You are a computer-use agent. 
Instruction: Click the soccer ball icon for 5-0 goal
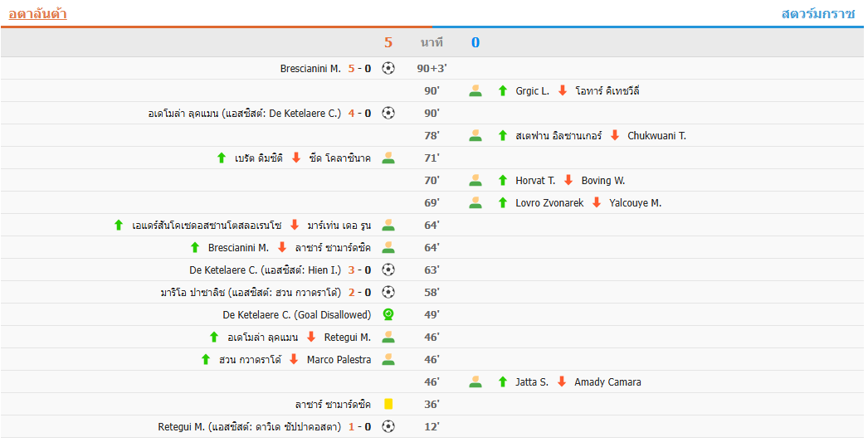[x=388, y=69]
